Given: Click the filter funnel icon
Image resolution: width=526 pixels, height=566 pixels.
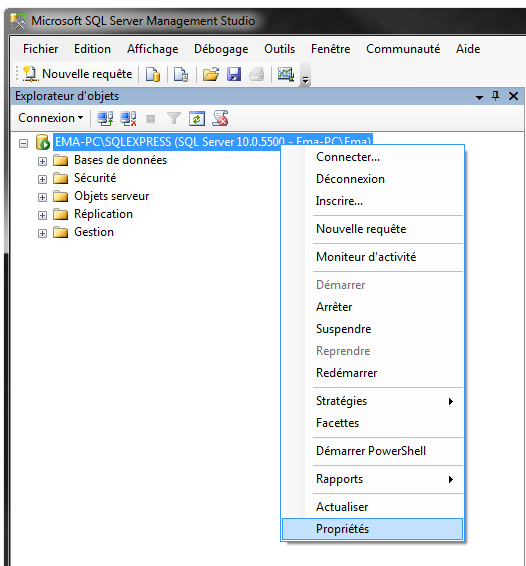Looking at the screenshot, I should pos(174,118).
